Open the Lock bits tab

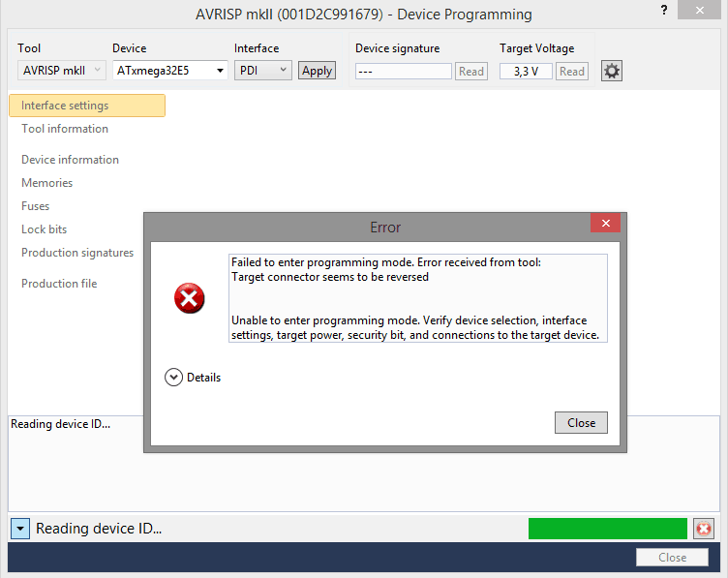tap(45, 229)
